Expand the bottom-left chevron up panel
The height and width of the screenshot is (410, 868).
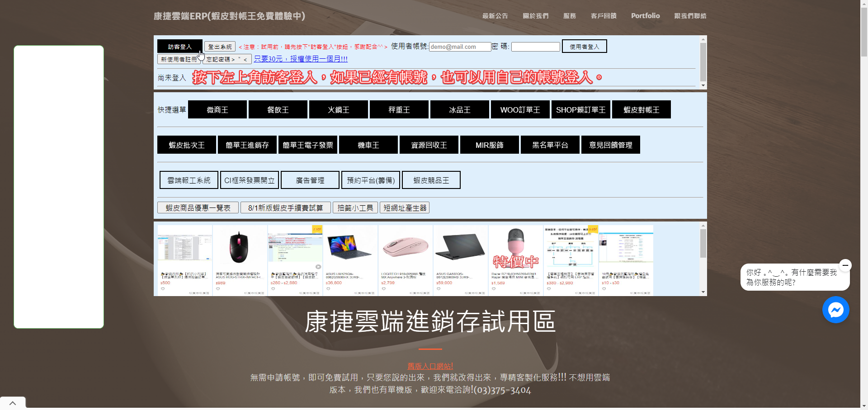click(13, 403)
